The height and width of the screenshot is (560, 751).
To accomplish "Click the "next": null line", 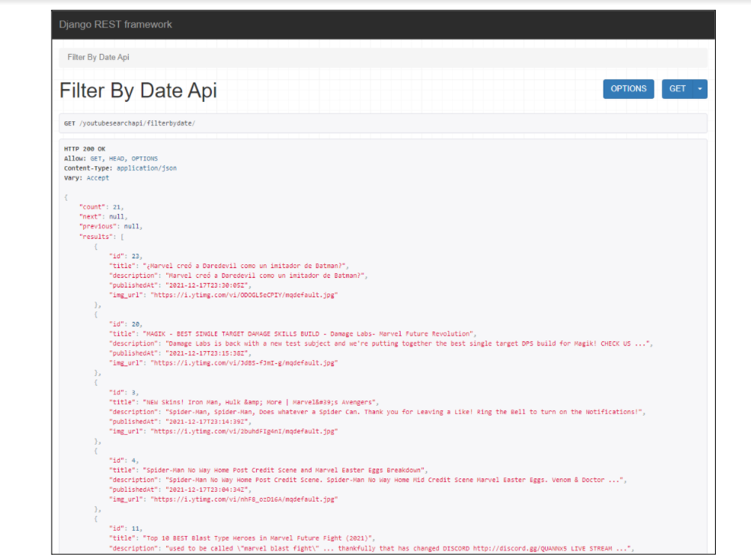I will pos(103,216).
